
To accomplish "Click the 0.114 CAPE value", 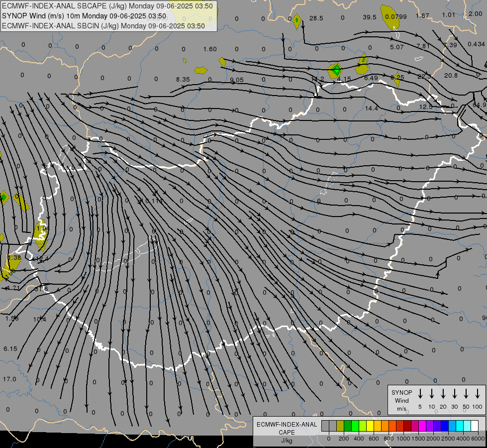I will [x=154, y=201].
